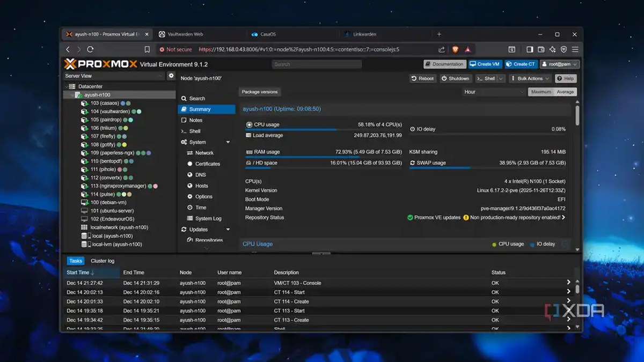This screenshot has width=644, height=362.
Task: Collapse the System section in the node menu
Action: (x=228, y=142)
